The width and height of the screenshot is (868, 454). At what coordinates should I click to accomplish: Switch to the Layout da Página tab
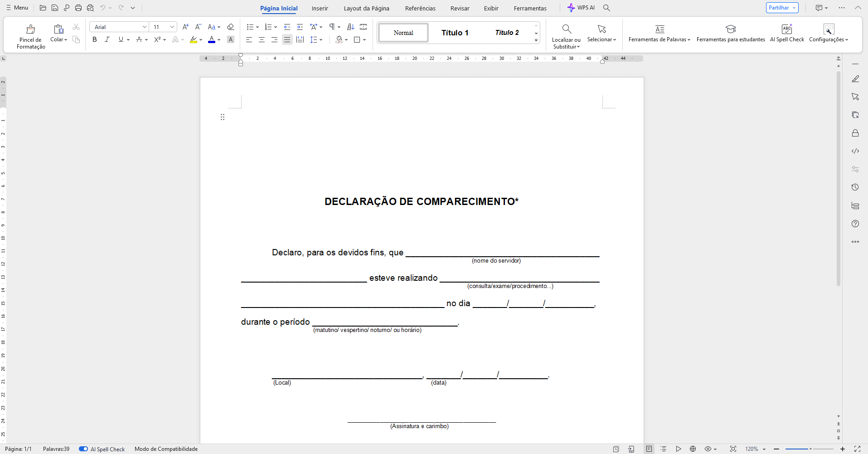point(367,8)
